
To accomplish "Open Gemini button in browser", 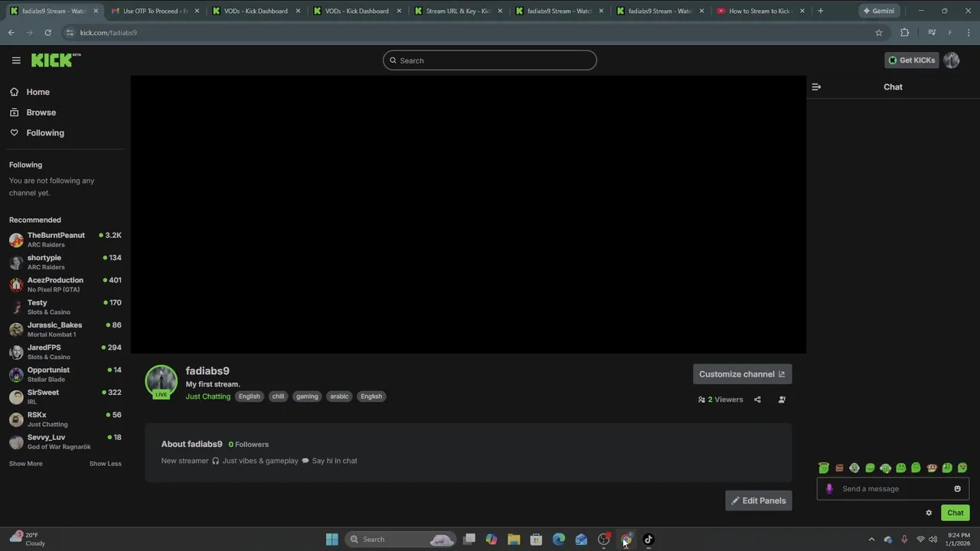I will pyautogui.click(x=878, y=11).
